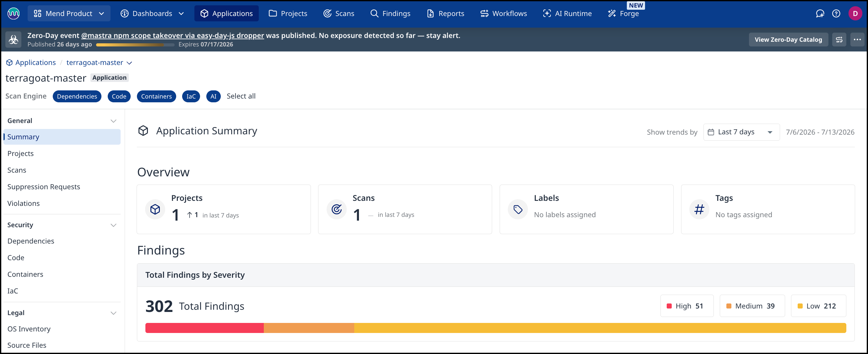
Task: Open the user avatar D menu
Action: coord(855,13)
